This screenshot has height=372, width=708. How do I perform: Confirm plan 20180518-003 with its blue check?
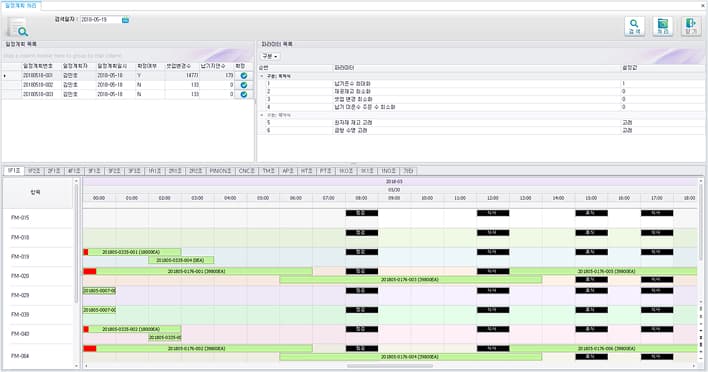pyautogui.click(x=244, y=94)
